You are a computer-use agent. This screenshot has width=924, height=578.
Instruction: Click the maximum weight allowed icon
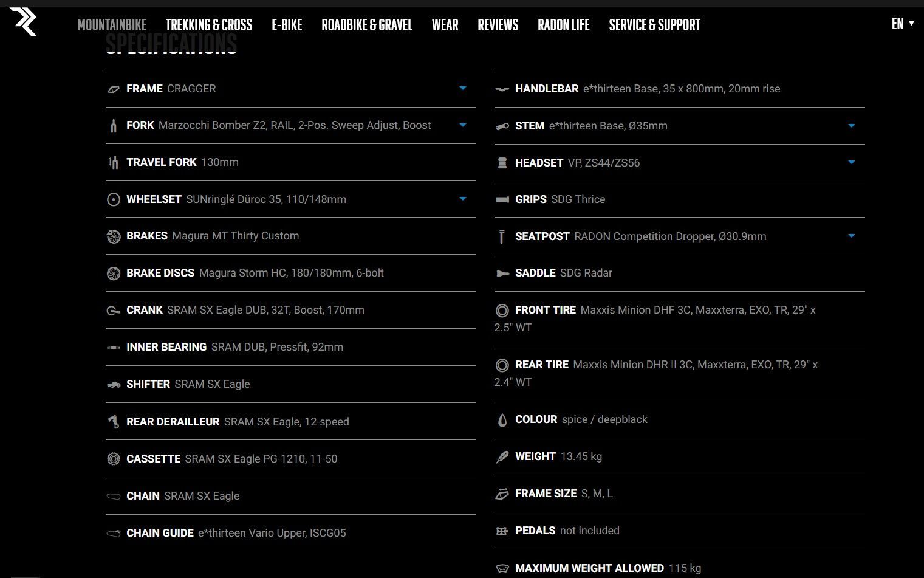502,569
